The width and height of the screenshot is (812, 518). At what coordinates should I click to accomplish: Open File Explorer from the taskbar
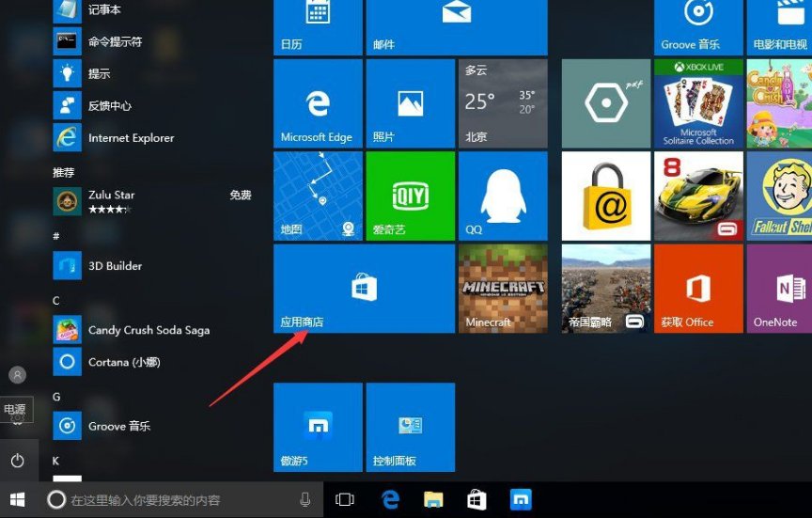click(433, 500)
